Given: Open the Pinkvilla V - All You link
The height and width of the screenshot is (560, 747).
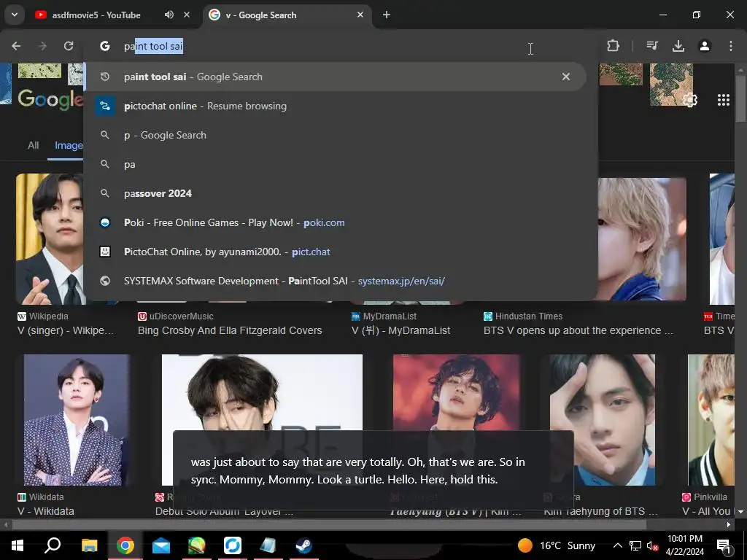Looking at the screenshot, I should click(706, 511).
